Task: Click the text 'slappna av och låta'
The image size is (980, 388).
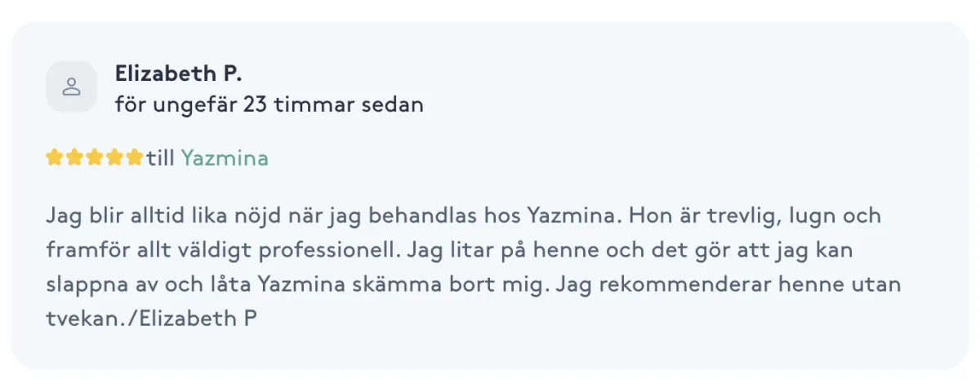Action: coord(149,286)
